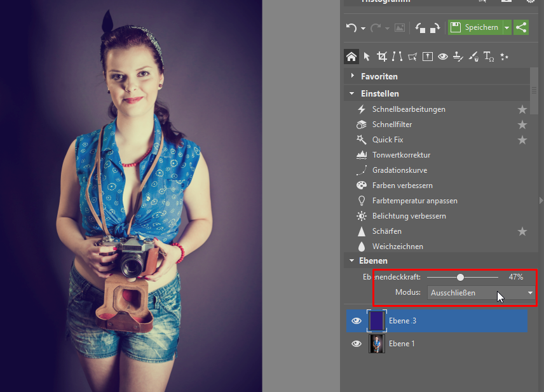Image resolution: width=544 pixels, height=392 pixels.
Task: Open the Modus Ausschließen dropdown
Action: pyautogui.click(x=481, y=293)
